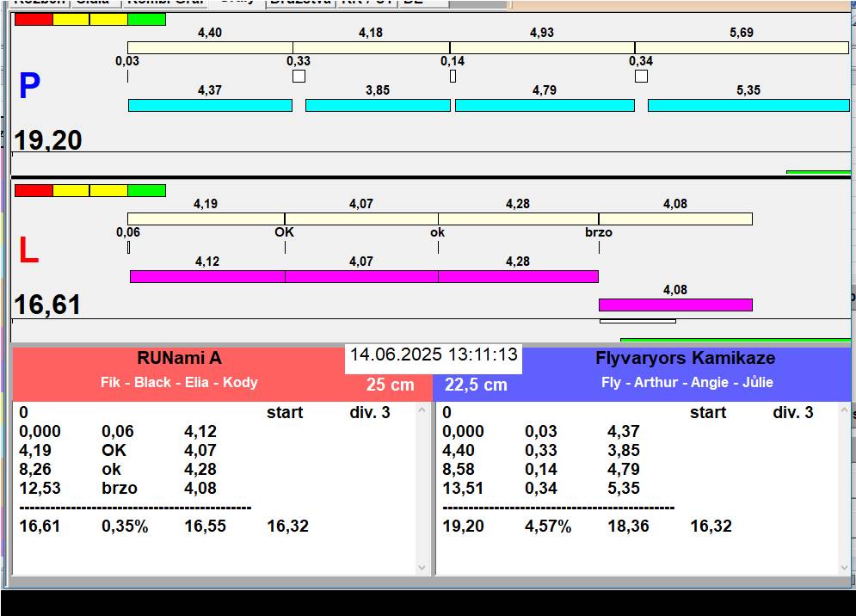Click the red start light in lane P
The image size is (856, 616).
(x=34, y=19)
